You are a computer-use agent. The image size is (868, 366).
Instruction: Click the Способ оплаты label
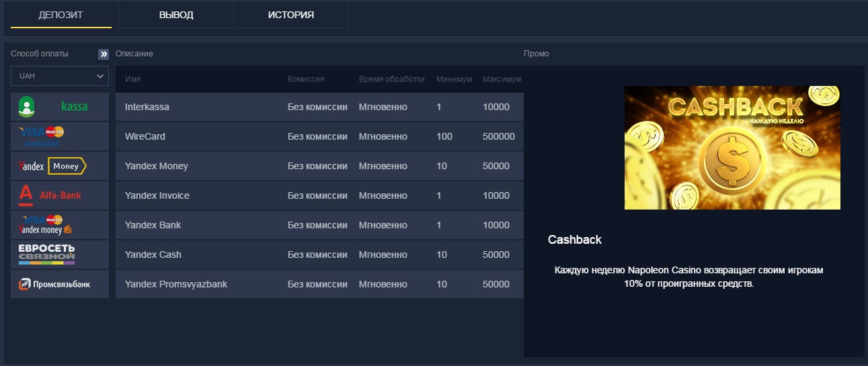[40, 54]
